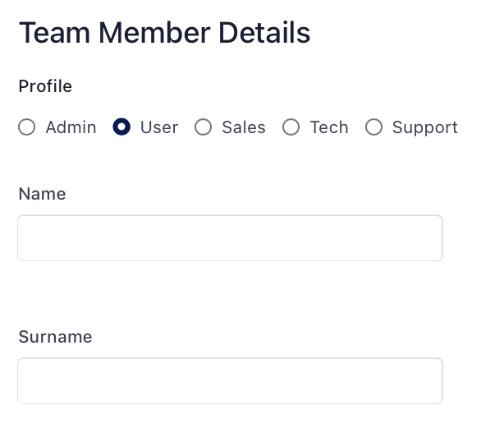
Task: Click the 'Profile' section label
Action: coord(45,86)
